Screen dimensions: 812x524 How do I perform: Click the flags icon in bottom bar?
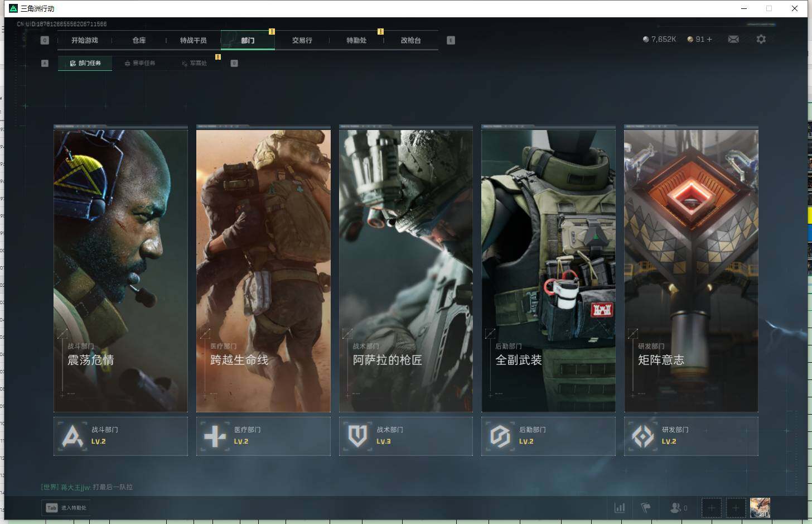(x=646, y=508)
